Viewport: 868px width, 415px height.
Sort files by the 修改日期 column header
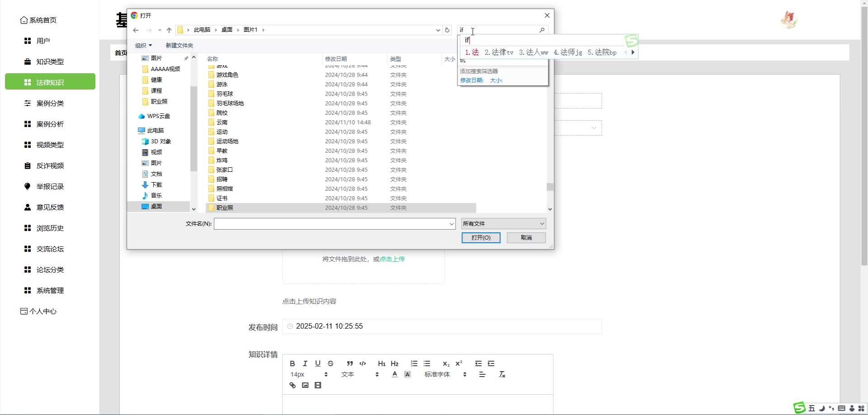(x=354, y=59)
